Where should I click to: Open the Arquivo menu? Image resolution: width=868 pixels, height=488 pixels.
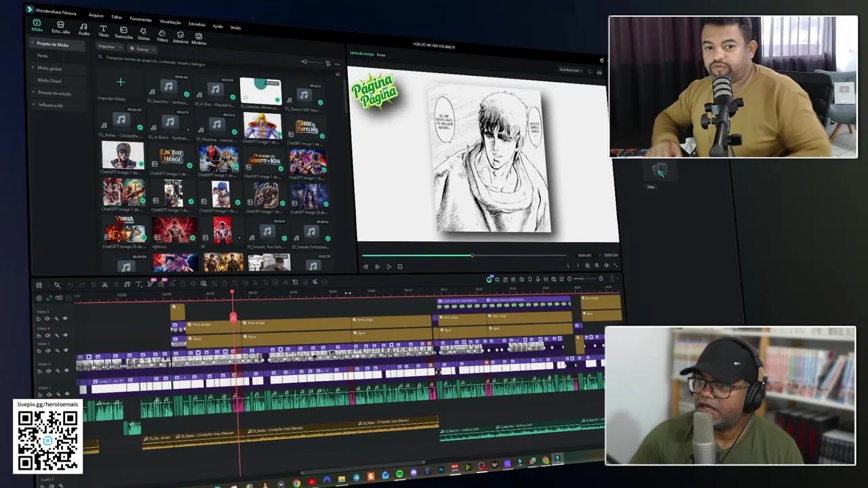[x=96, y=15]
